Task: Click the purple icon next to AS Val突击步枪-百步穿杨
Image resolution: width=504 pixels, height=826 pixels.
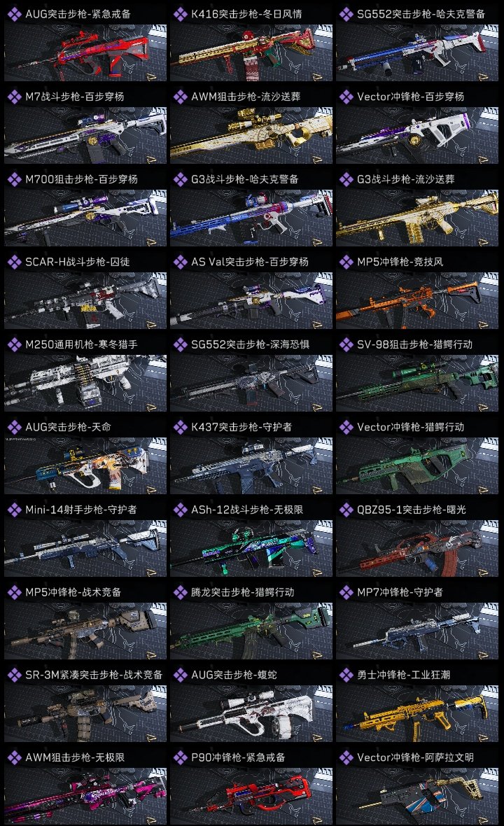Action: point(180,262)
